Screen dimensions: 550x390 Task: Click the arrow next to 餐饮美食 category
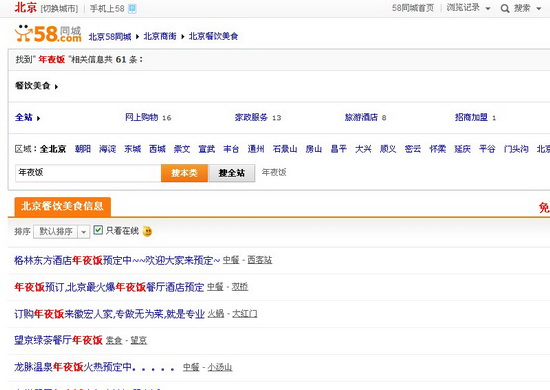[x=56, y=87]
